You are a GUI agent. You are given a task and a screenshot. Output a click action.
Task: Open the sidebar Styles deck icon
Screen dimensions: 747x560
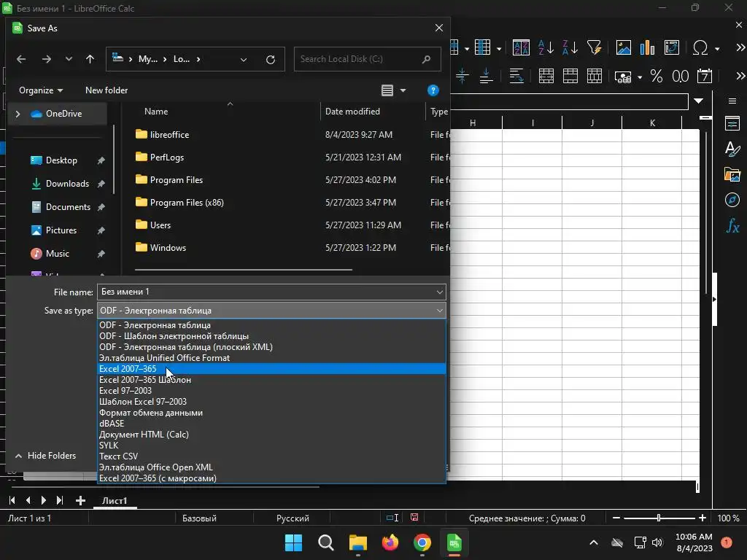point(732,149)
